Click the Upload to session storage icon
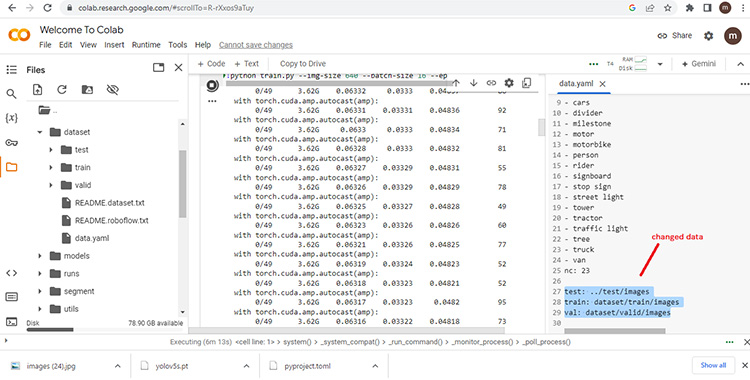Viewport: 750px width, 380px height. (x=37, y=89)
